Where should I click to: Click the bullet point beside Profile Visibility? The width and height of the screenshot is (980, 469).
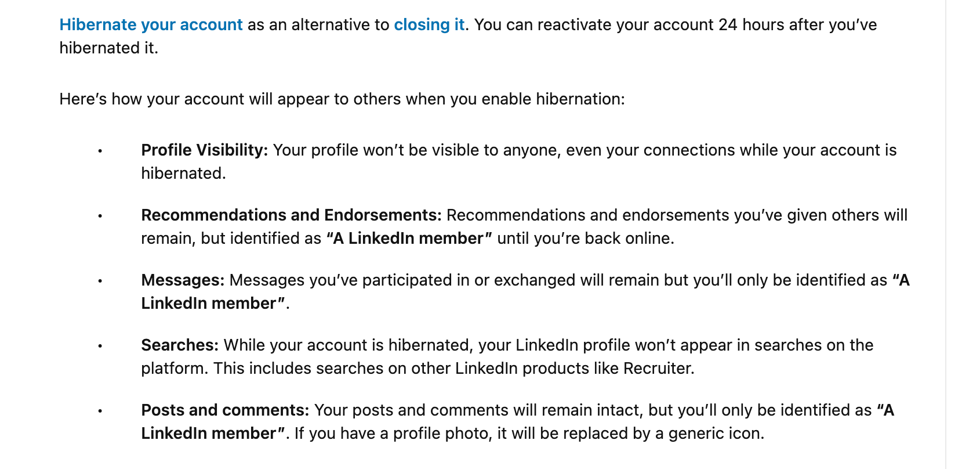coord(100,151)
